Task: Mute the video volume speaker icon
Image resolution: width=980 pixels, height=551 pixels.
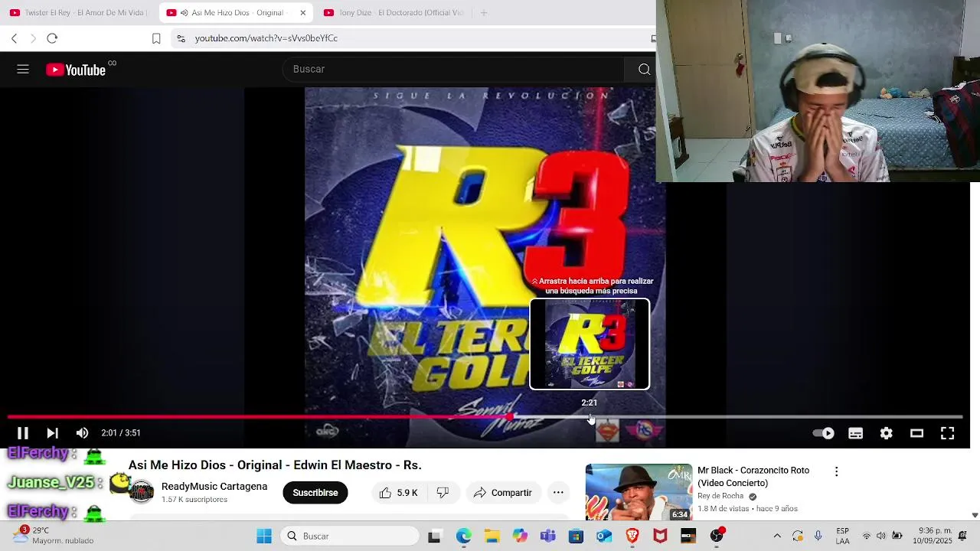Action: tap(82, 433)
